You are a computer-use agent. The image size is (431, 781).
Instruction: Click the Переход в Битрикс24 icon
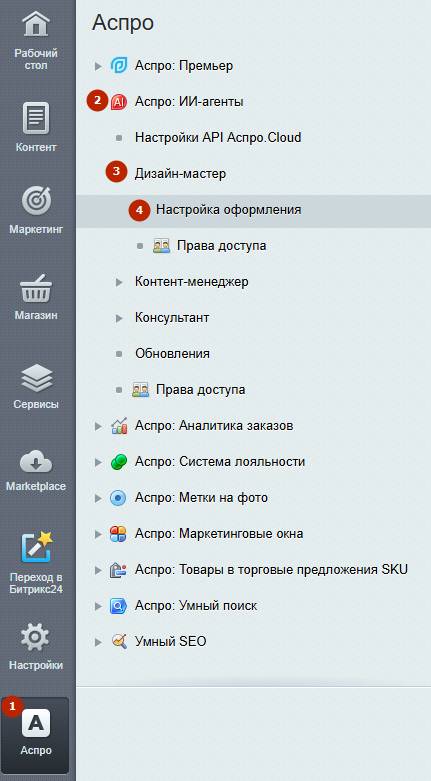pos(36,547)
